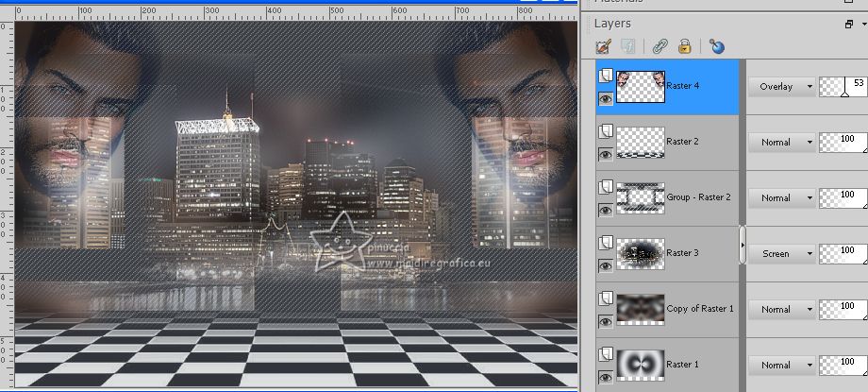Click the layer type icon of Raster 1
This screenshot has width=868, height=392.
[606, 354]
